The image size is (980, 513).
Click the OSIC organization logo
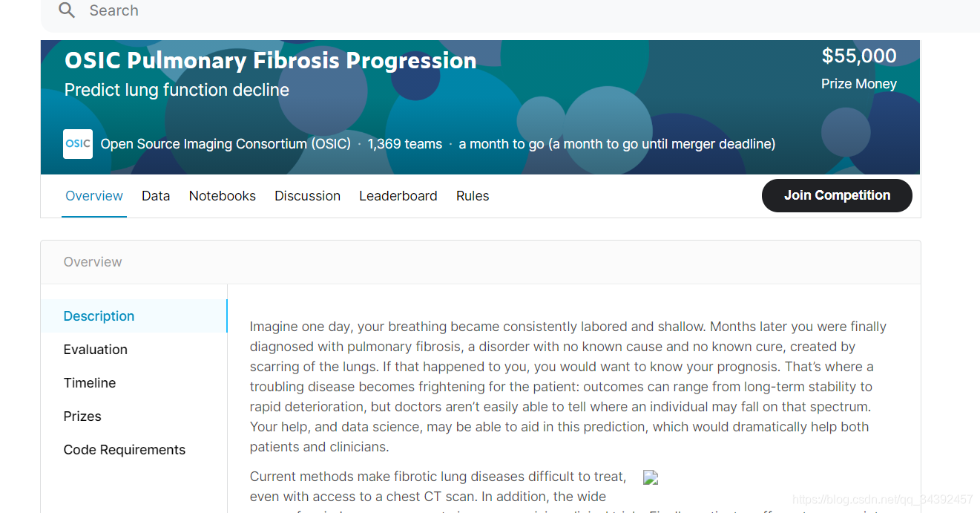(78, 144)
